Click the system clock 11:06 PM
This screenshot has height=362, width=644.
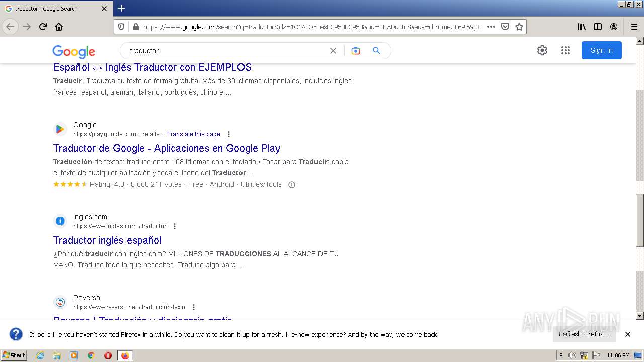(x=618, y=355)
